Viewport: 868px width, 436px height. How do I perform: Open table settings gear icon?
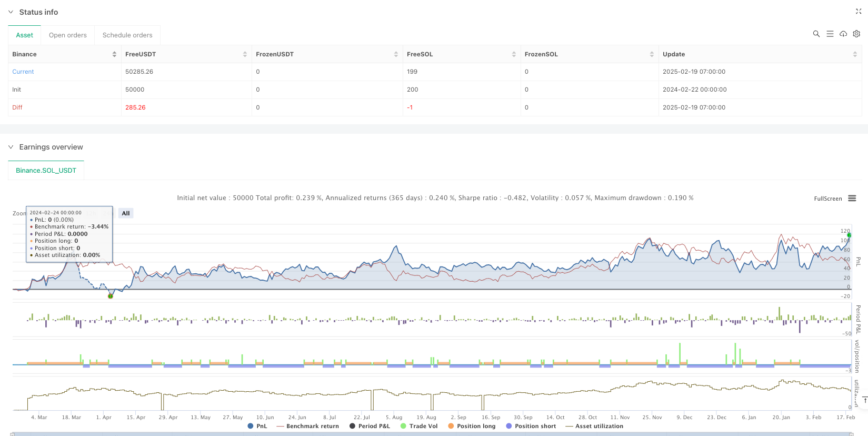[856, 34]
